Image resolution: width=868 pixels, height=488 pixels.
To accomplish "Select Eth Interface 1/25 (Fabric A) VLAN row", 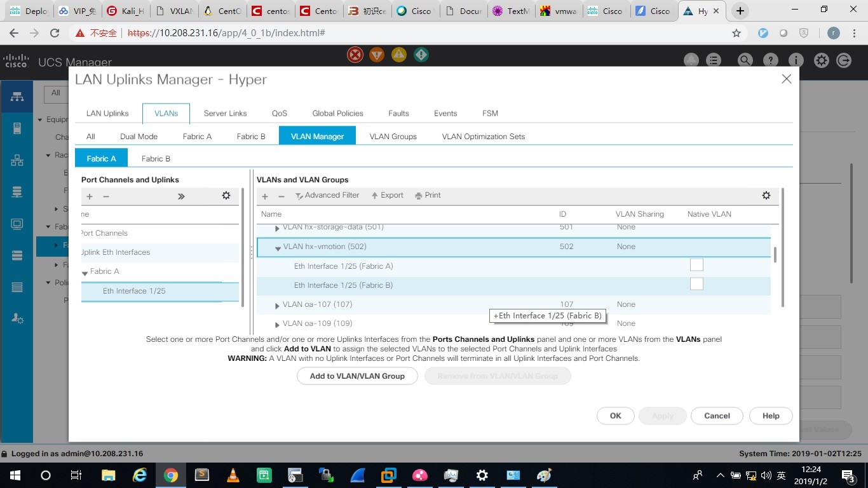I will (513, 266).
